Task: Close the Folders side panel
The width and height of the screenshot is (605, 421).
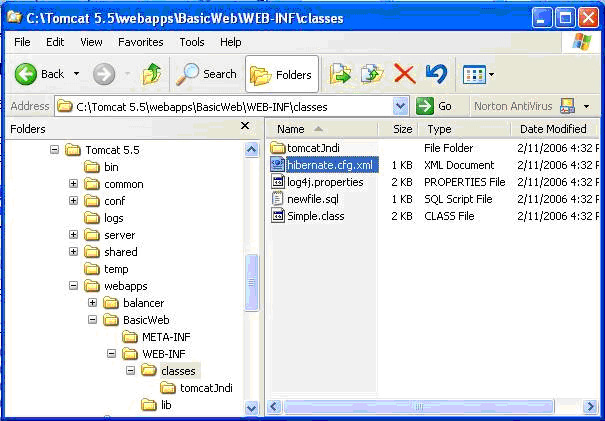Action: [245, 127]
